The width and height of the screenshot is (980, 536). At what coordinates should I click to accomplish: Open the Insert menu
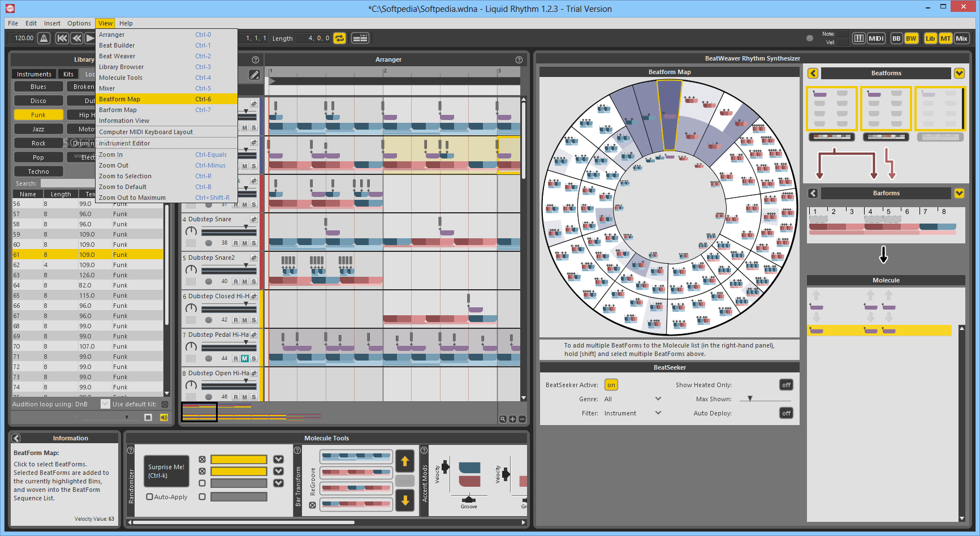click(x=52, y=23)
